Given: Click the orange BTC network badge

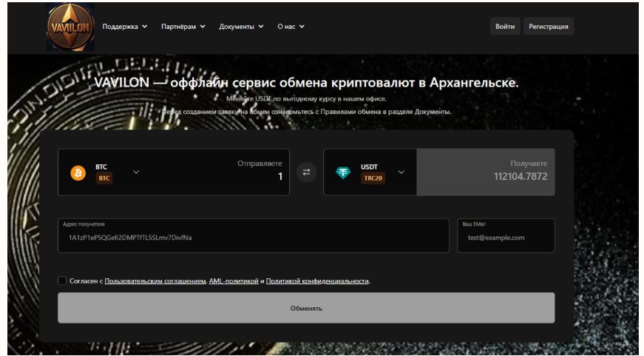Looking at the screenshot, I should tap(104, 178).
